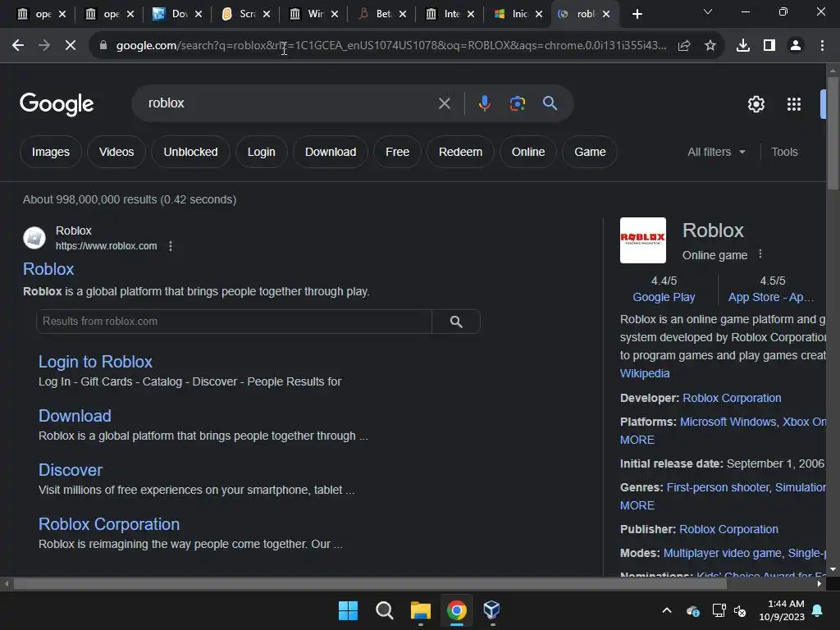
Task: Click the Roblox logo thumbnail
Action: coord(643,240)
